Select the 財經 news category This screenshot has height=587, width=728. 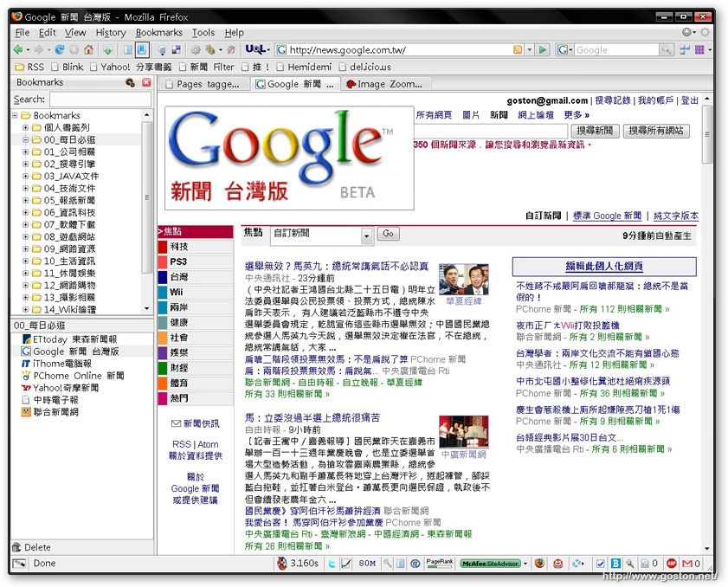196,368
